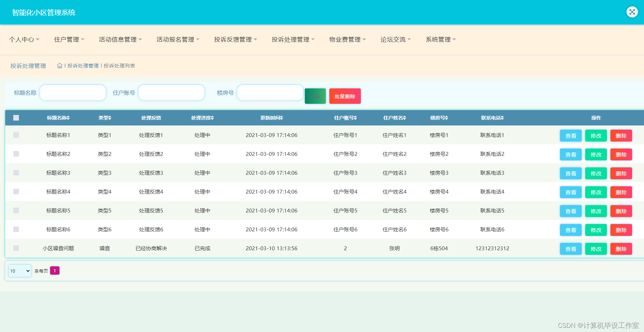Sort table by 住户姓名 column
The height and width of the screenshot is (332, 644).
tap(394, 118)
